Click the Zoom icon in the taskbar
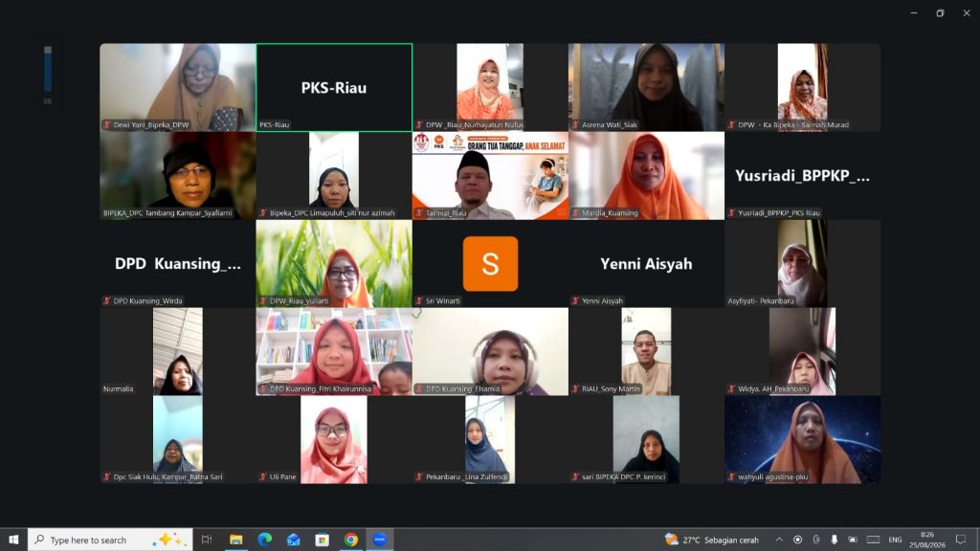This screenshot has width=980, height=551. point(379,540)
